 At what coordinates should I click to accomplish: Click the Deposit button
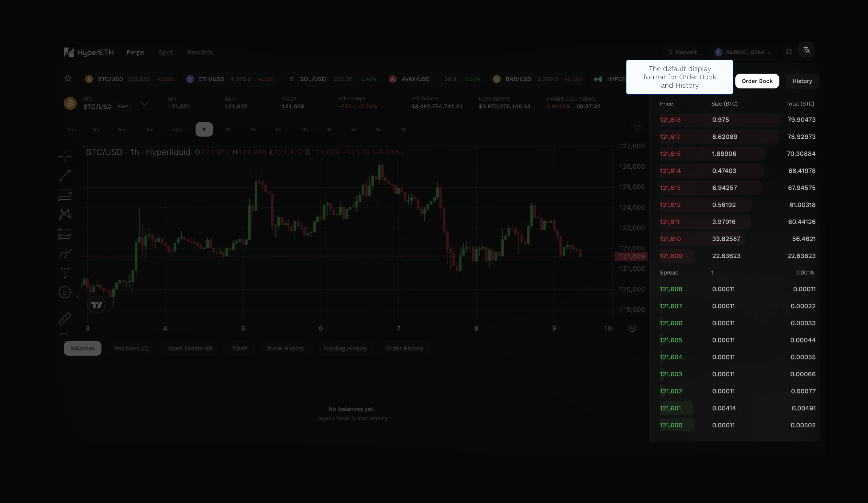pyautogui.click(x=682, y=52)
